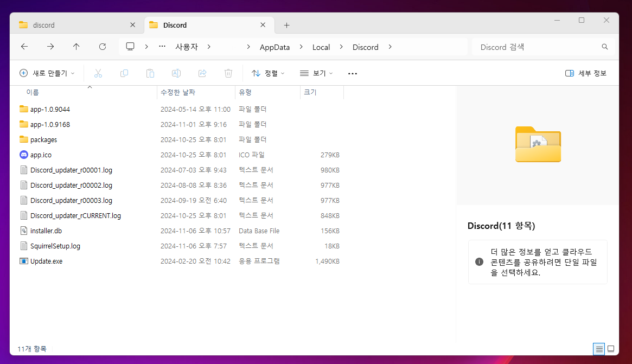Click the ICO 파일 type cell
Viewport: 632px width, 364px height.
(x=252, y=155)
